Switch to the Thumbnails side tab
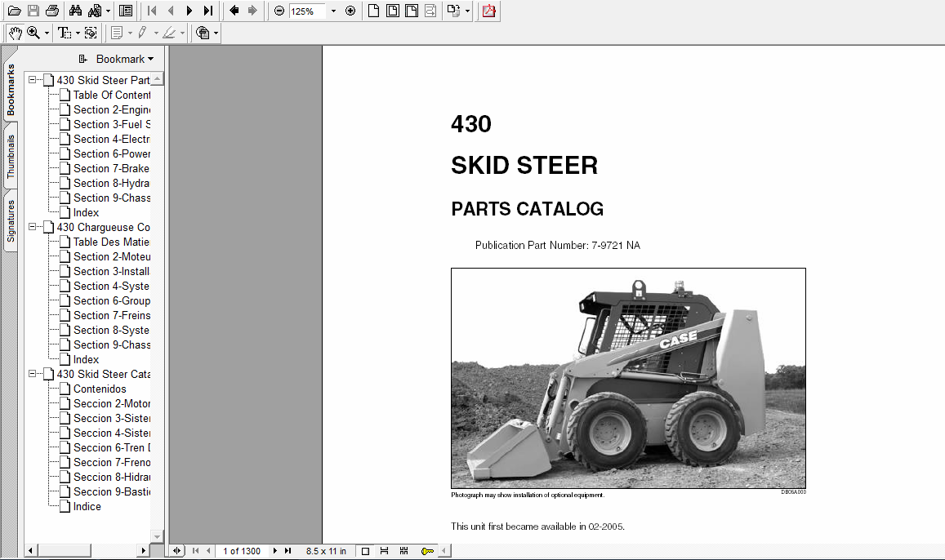Screen dimensions: 945x560 pyautogui.click(x=11, y=156)
